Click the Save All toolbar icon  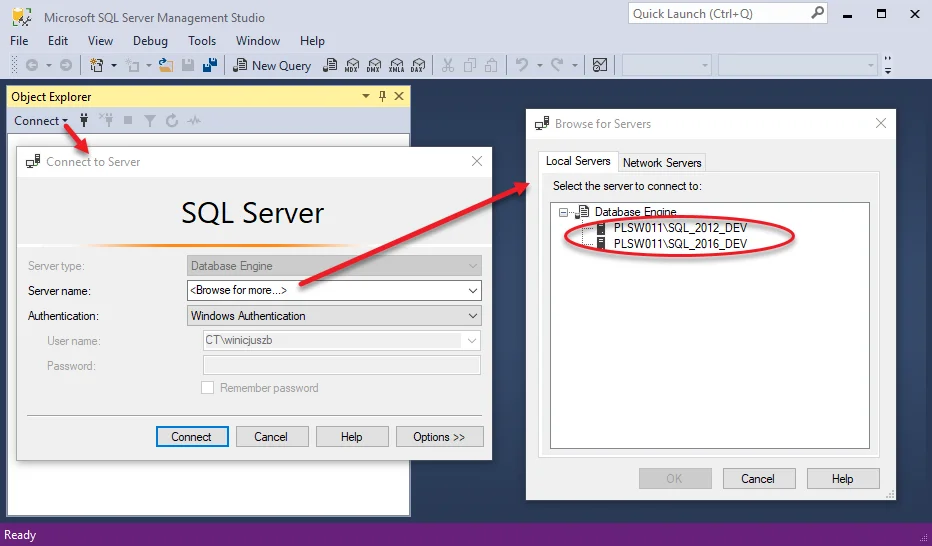pos(210,65)
